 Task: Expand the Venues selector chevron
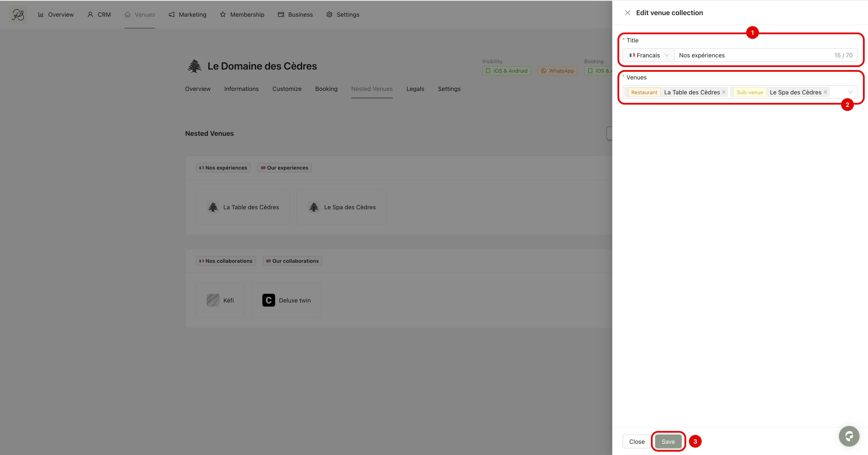[x=850, y=92]
